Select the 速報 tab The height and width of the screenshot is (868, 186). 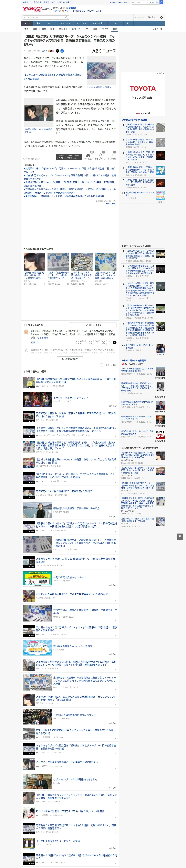pos(38,24)
